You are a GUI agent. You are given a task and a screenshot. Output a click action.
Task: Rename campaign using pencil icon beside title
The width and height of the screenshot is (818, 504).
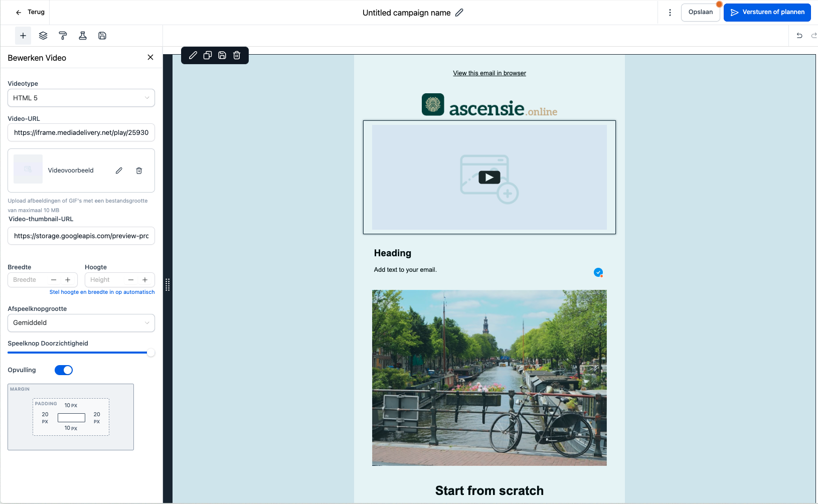[459, 13]
